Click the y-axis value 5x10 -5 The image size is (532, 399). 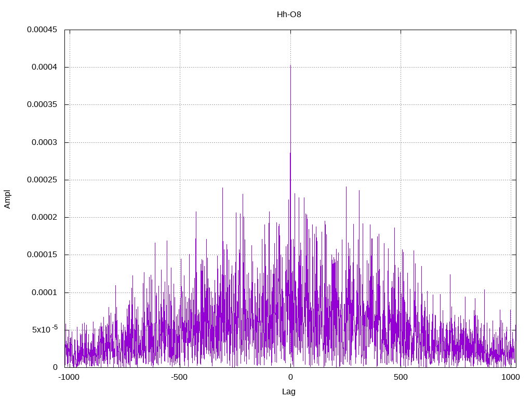coord(45,329)
